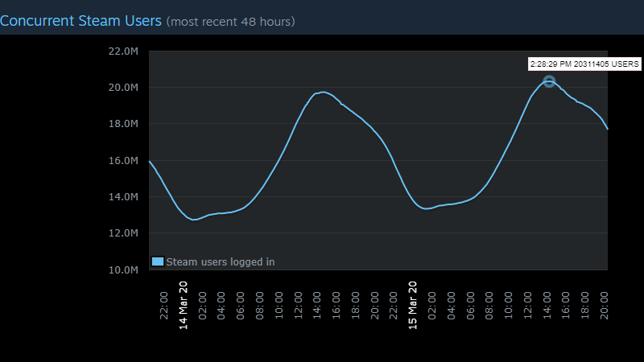
Task: Click the highlighted peak data point marker
Action: click(x=549, y=81)
